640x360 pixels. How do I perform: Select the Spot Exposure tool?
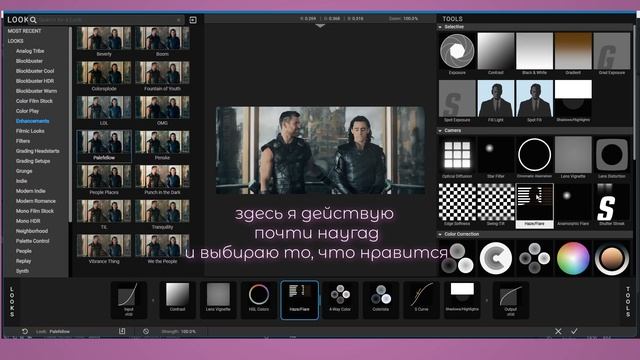tap(457, 101)
